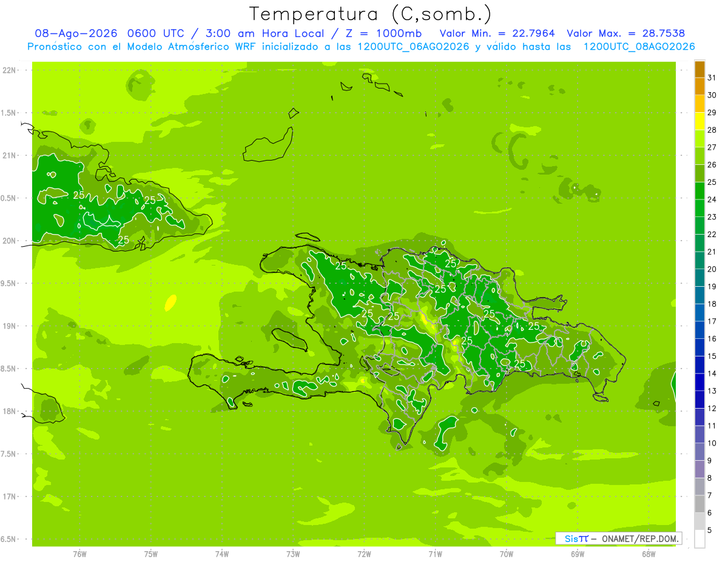Click the '19N' latitude axis label
This screenshot has width=728, height=562.
[8, 326]
